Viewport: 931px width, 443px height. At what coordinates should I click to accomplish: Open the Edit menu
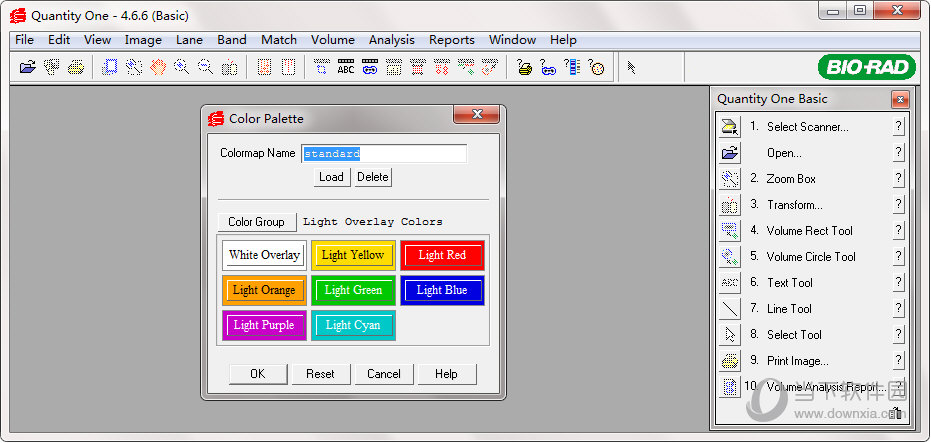pyautogui.click(x=59, y=40)
